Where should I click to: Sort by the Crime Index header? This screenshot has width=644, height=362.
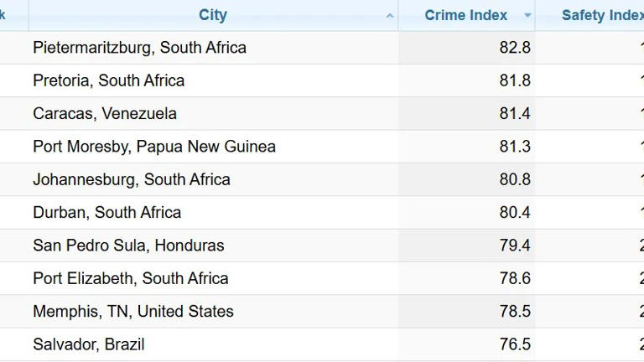[465, 15]
